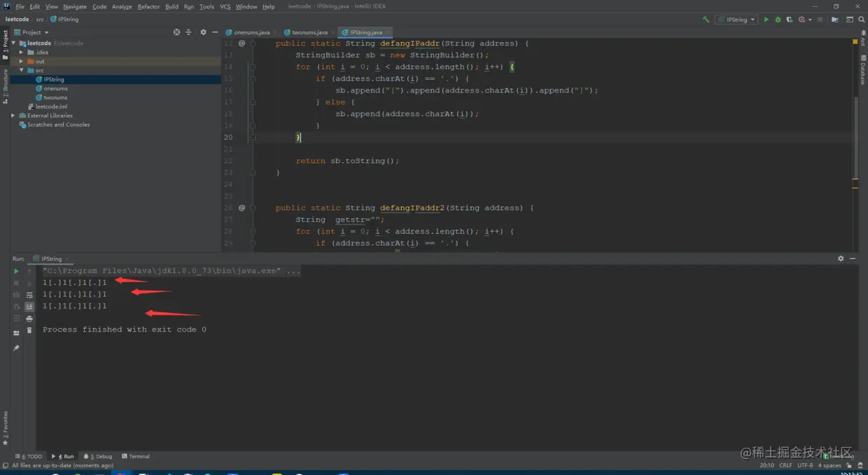Open the IPString run configuration dropdown
The image size is (868, 475).
click(x=736, y=20)
